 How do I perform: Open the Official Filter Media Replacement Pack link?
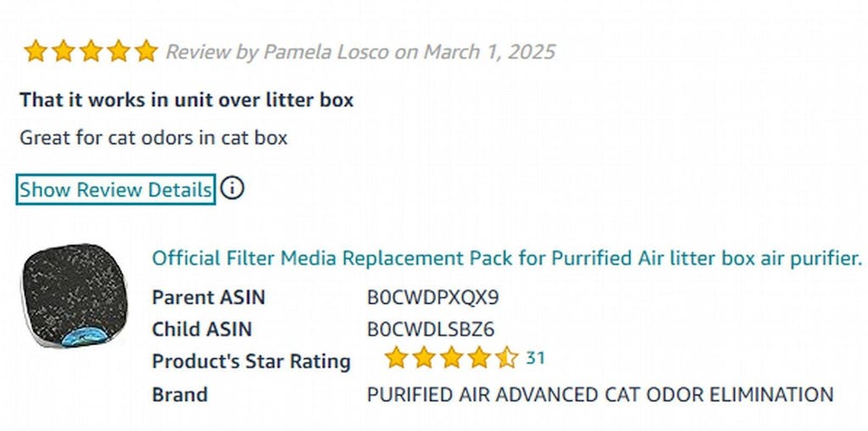point(506,258)
